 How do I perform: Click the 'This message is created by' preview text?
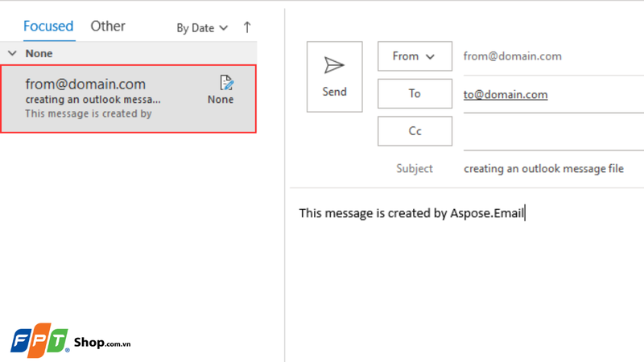pos(89,113)
